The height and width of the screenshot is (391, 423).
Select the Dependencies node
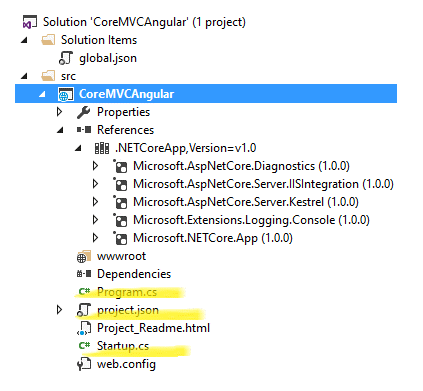134,274
